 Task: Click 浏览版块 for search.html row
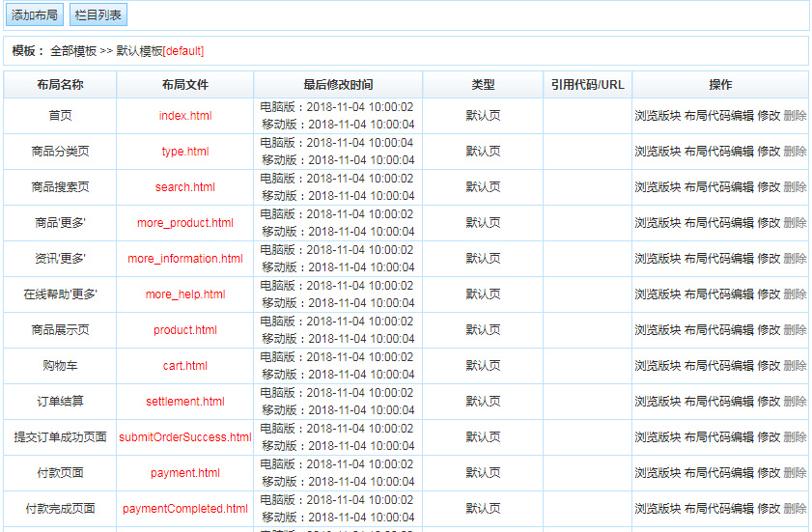click(x=658, y=187)
